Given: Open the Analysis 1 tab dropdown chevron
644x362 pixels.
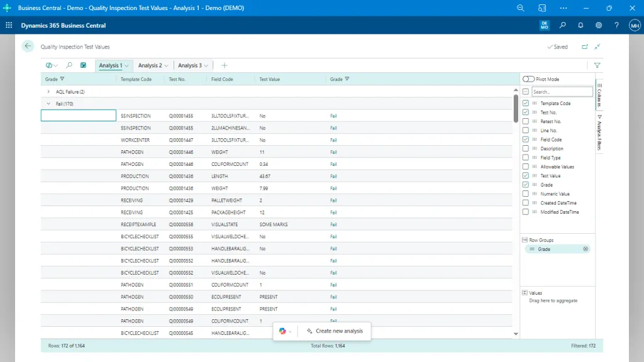Looking at the screenshot, I should 126,65.
